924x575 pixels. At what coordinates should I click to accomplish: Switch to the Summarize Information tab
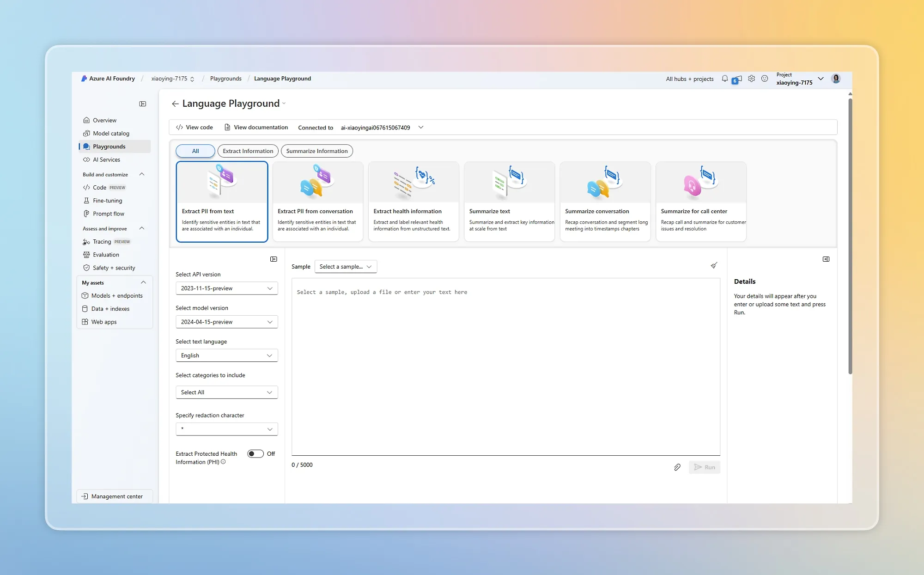[x=316, y=151]
